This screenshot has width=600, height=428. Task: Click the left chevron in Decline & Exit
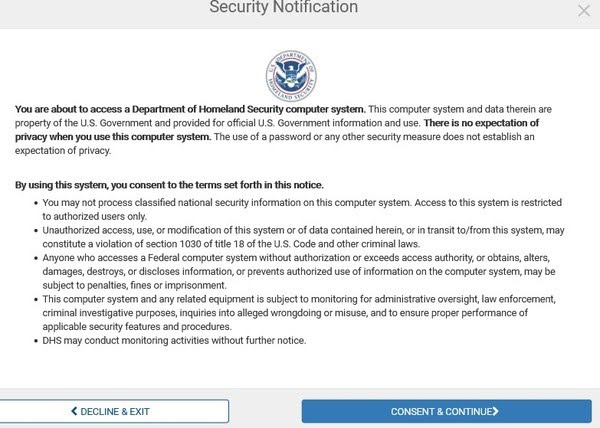click(x=74, y=411)
